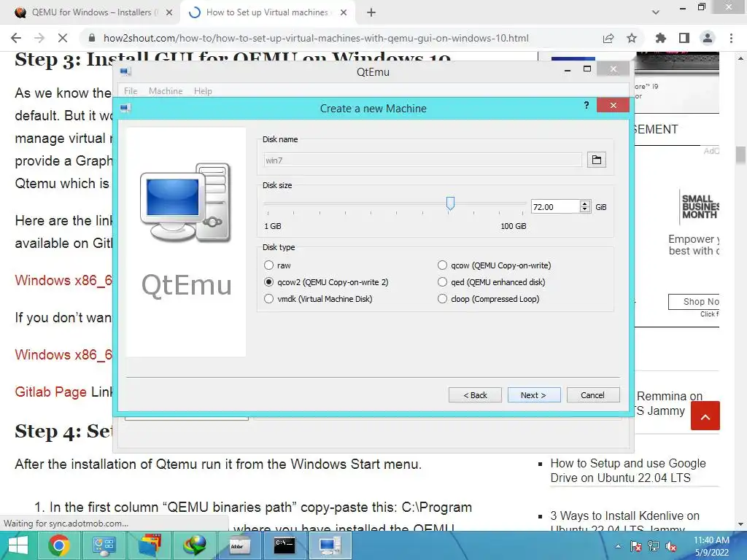747x560 pixels.
Task: Toggle Chrome side panel icon
Action: 684,38
